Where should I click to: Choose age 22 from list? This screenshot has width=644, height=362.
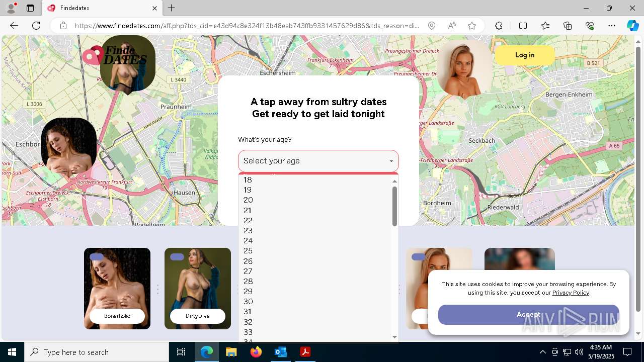click(315, 221)
